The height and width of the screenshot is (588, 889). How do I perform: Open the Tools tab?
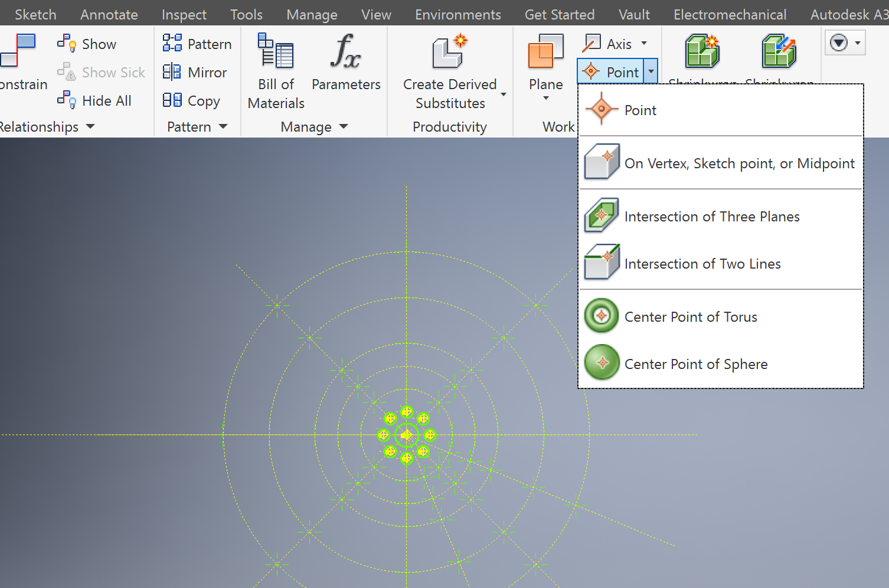(246, 14)
